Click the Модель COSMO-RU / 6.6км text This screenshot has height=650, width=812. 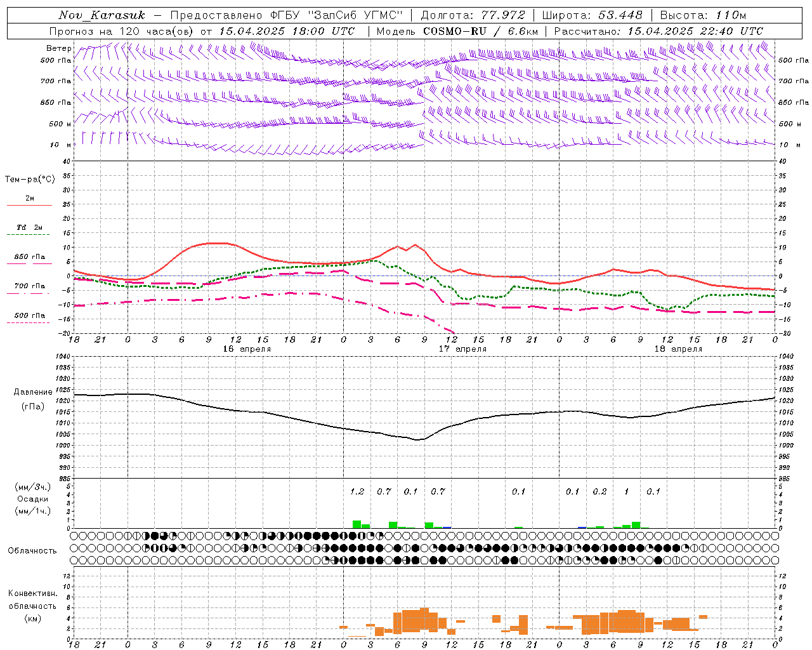pos(457,31)
